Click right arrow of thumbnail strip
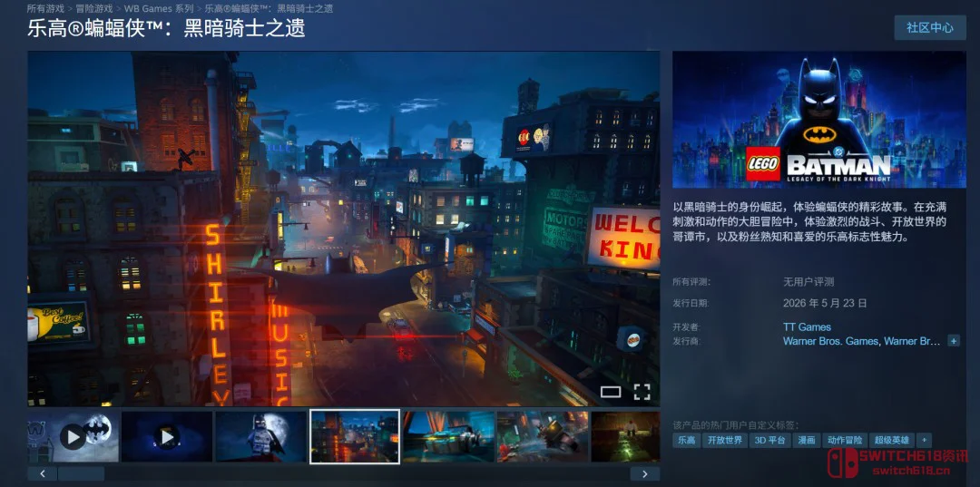Viewport: 980px width, 487px height. tap(645, 474)
